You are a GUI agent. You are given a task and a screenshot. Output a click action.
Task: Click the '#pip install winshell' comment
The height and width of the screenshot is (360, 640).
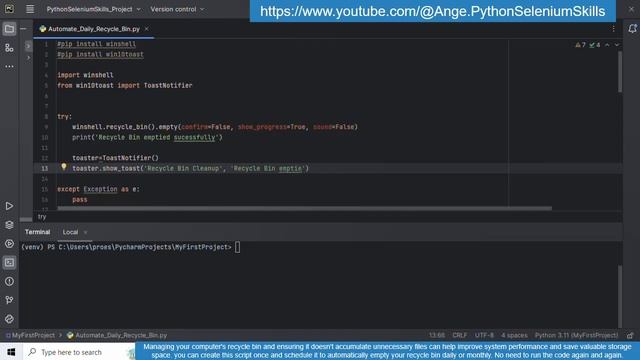pos(96,44)
